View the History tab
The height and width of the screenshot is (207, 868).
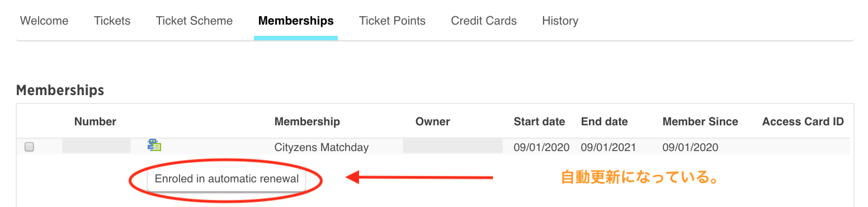pos(560,21)
